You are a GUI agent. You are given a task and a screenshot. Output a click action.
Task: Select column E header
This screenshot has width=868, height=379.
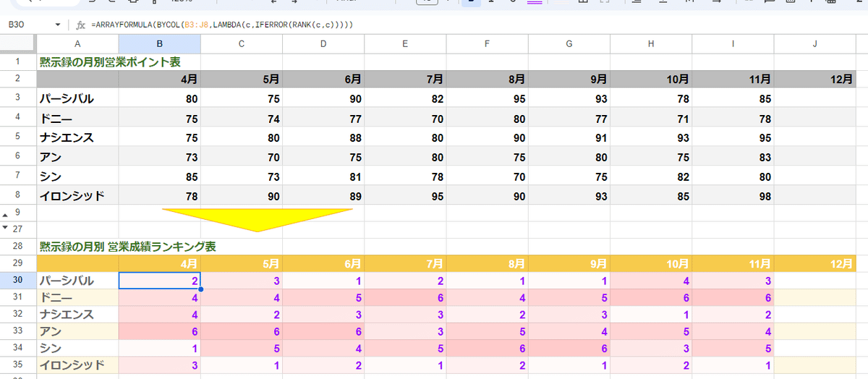pyautogui.click(x=405, y=44)
